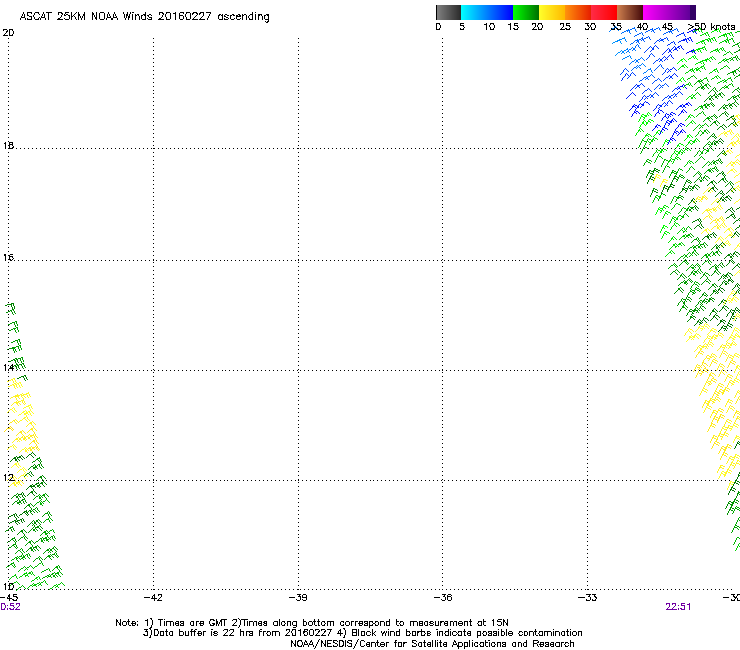This screenshot has width=740, height=650.
Task: Click the 10 knots legend tick label
Action: coord(489,27)
